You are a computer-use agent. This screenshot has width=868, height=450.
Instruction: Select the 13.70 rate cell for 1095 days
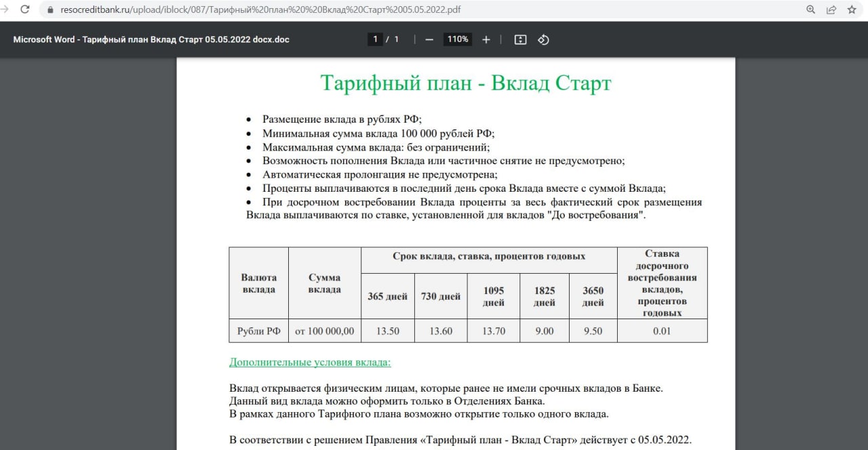click(494, 331)
